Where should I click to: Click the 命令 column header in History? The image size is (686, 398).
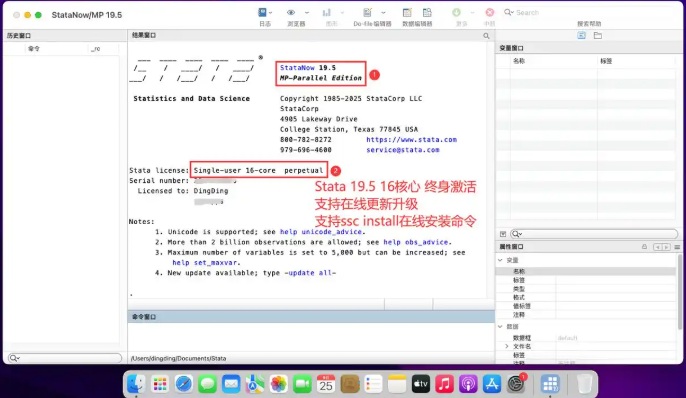click(x=34, y=49)
